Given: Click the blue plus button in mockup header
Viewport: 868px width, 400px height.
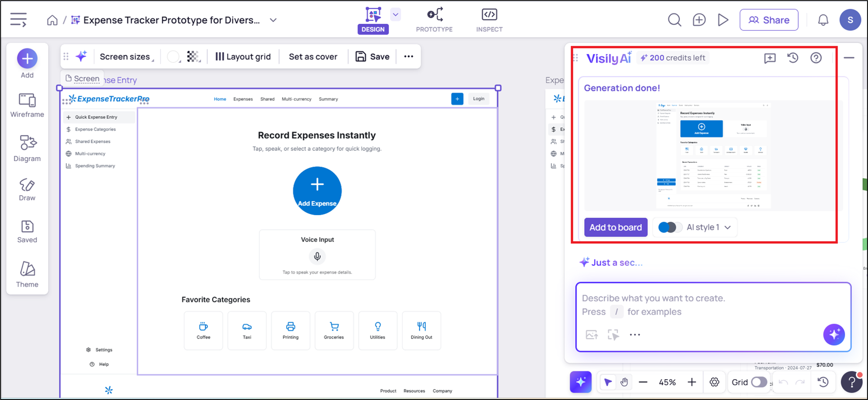Looking at the screenshot, I should pyautogui.click(x=457, y=98).
